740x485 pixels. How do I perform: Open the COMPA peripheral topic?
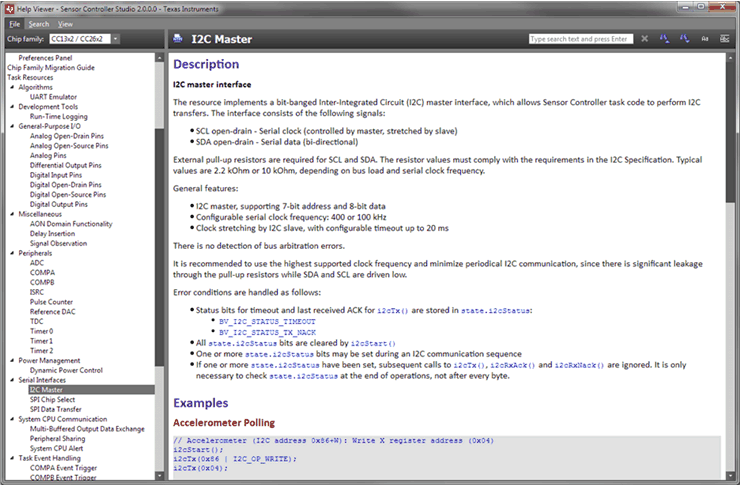(x=42, y=273)
